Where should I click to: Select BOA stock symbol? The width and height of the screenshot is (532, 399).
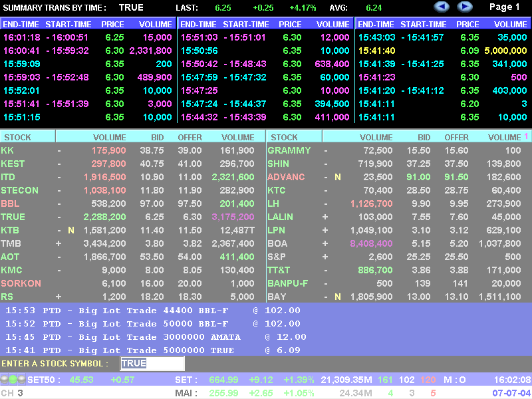coord(277,243)
